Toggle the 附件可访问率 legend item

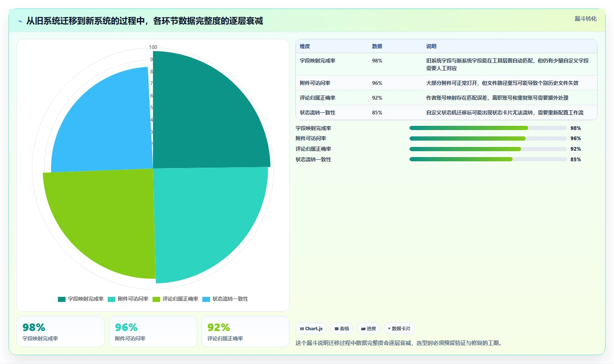[x=128, y=299]
